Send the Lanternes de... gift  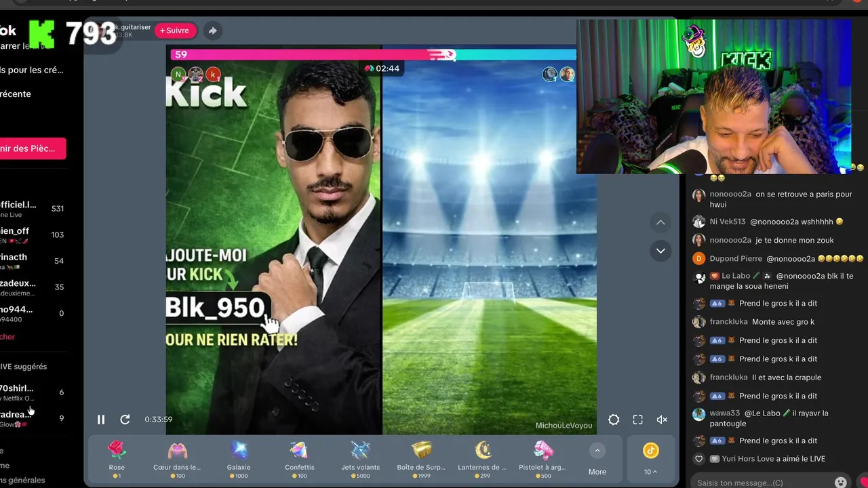tap(482, 459)
